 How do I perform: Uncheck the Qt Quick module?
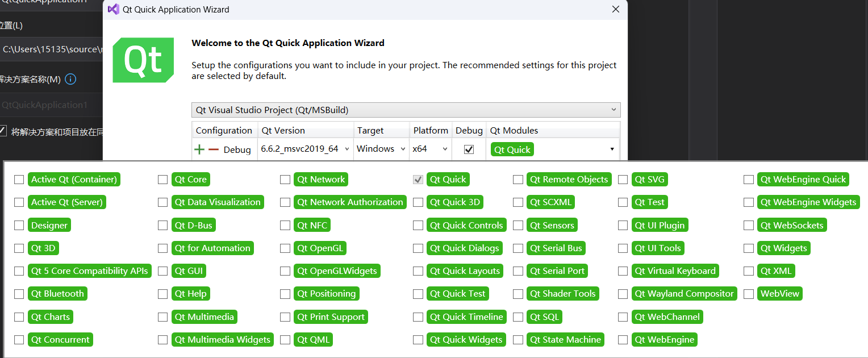pos(418,180)
